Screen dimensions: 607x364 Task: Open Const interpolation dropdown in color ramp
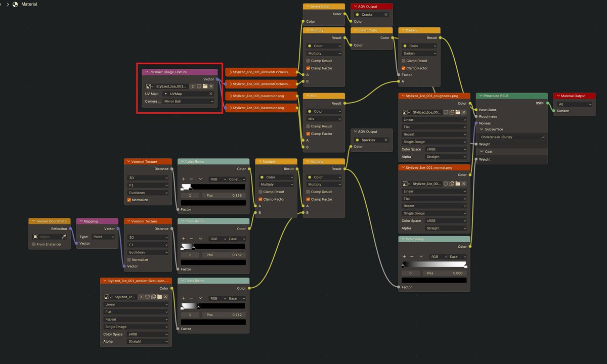(x=237, y=179)
